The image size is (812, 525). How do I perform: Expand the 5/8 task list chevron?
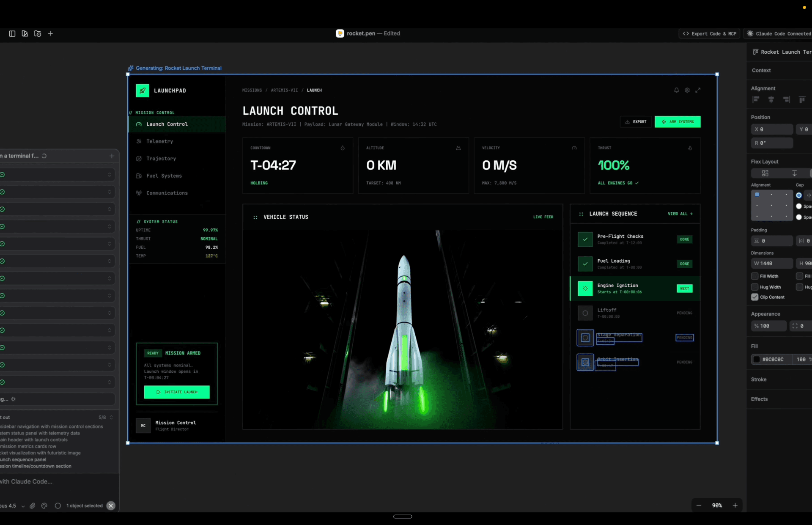pos(111,417)
